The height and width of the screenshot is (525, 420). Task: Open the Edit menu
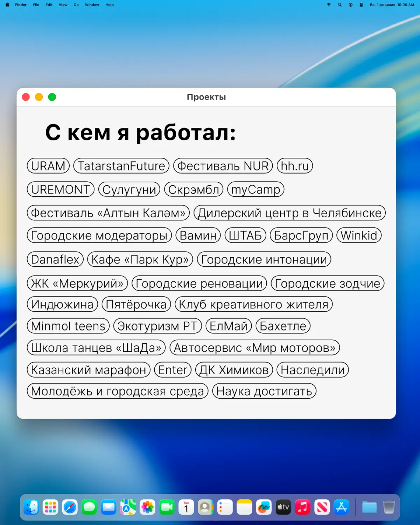pos(49,5)
